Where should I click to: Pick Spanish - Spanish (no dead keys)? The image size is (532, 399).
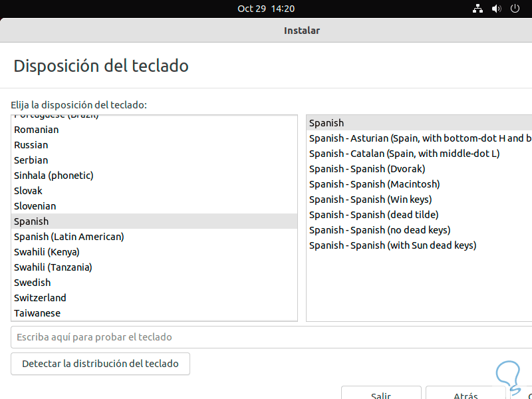coord(380,230)
